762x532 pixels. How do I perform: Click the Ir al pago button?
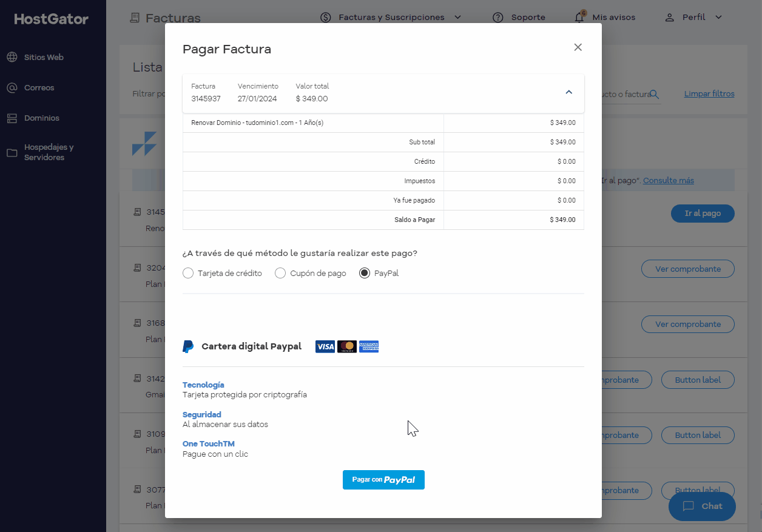click(x=703, y=214)
